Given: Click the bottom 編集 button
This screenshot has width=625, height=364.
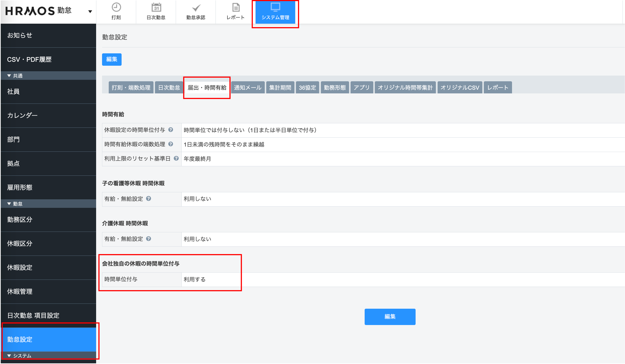Looking at the screenshot, I should click(390, 317).
